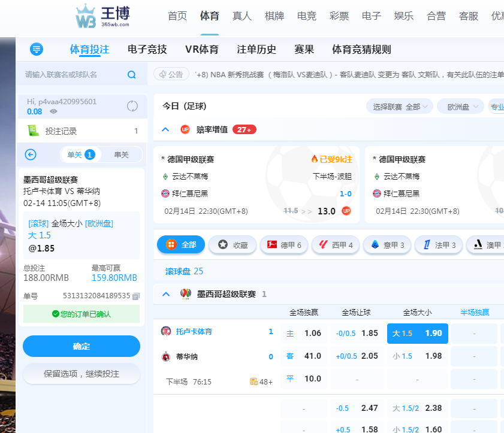The width and height of the screenshot is (504, 433).
Task: Click the search magnifier icon
Action: coord(132,75)
